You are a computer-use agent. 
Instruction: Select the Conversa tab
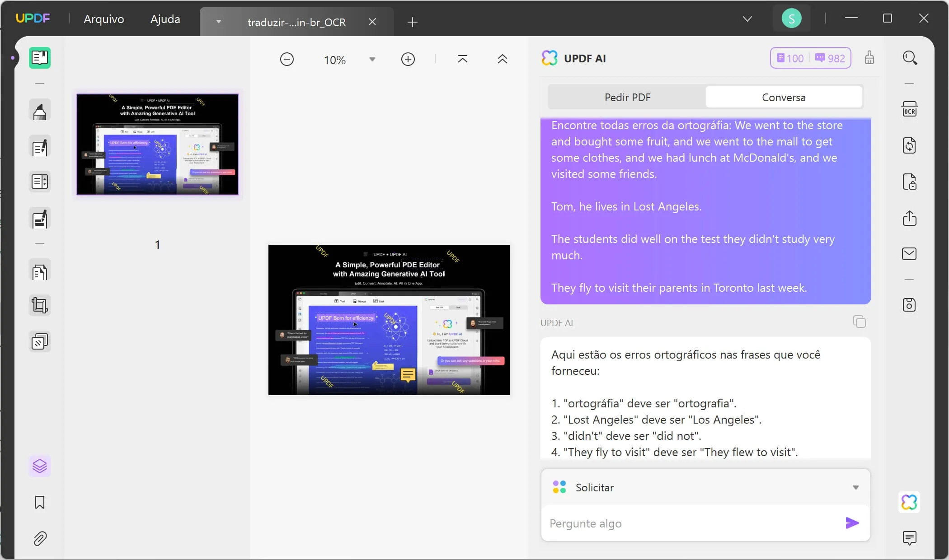[x=784, y=97]
